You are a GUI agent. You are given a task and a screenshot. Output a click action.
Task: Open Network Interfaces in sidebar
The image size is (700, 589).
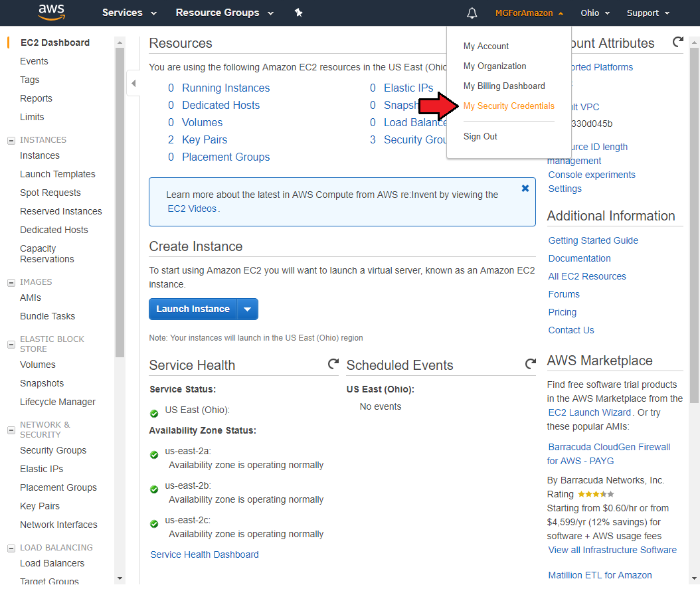pos(58,525)
